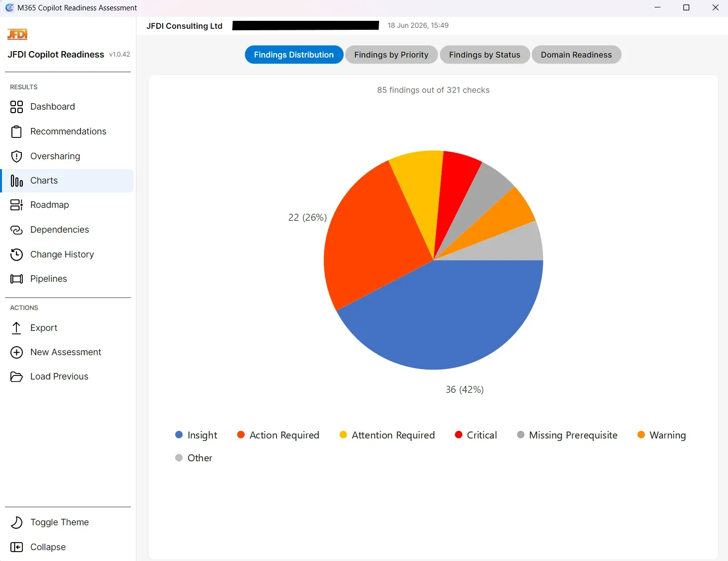The height and width of the screenshot is (561, 728).
Task: Click the Dashboard grid icon
Action: point(16,107)
